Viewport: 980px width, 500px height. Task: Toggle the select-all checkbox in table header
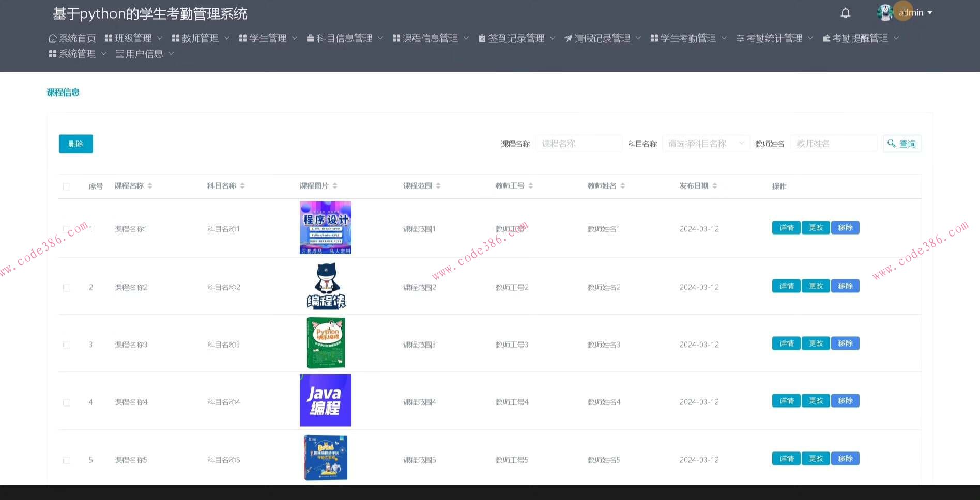(66, 186)
